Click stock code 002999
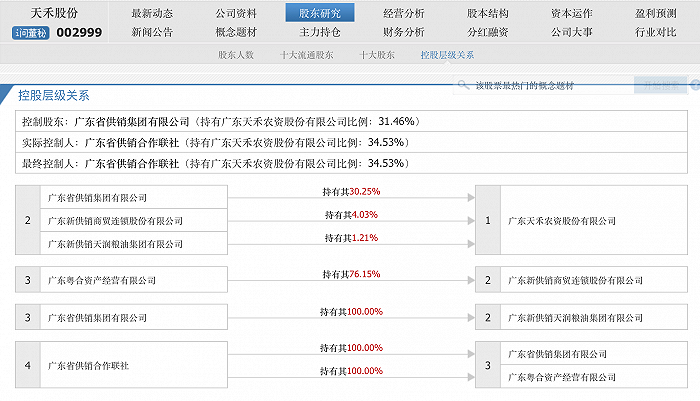Image resolution: width=700 pixels, height=401 pixels. (x=79, y=33)
